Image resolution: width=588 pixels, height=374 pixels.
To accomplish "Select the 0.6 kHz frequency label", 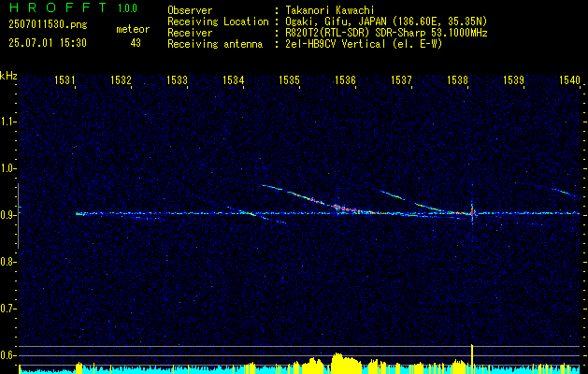I will 7,355.
